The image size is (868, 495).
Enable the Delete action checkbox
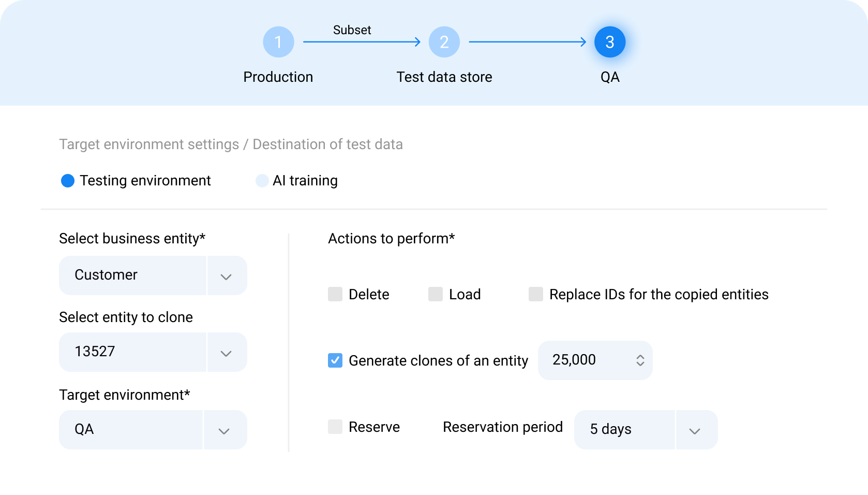pyautogui.click(x=335, y=294)
